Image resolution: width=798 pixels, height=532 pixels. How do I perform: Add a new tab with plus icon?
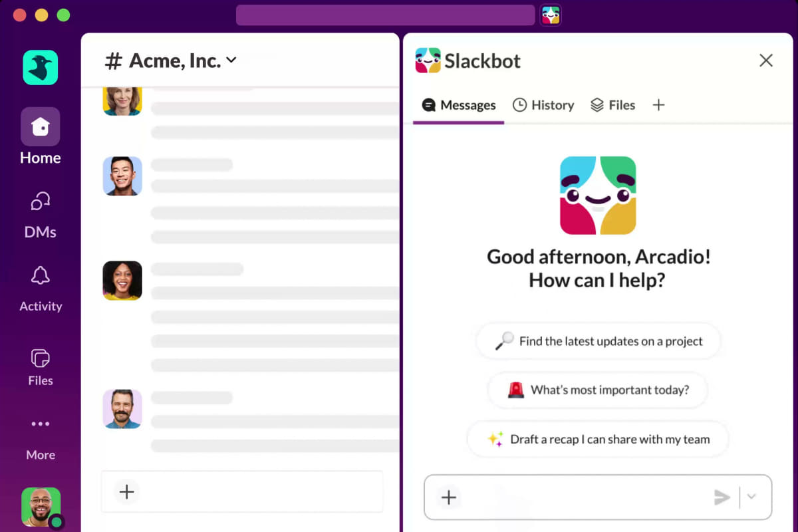(x=658, y=105)
